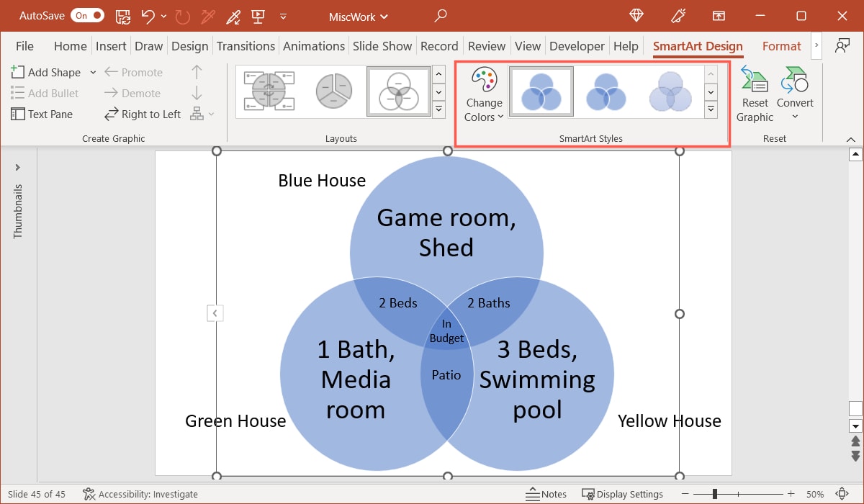Open the Slide Show tab
Screen dimensions: 864x504
382,45
